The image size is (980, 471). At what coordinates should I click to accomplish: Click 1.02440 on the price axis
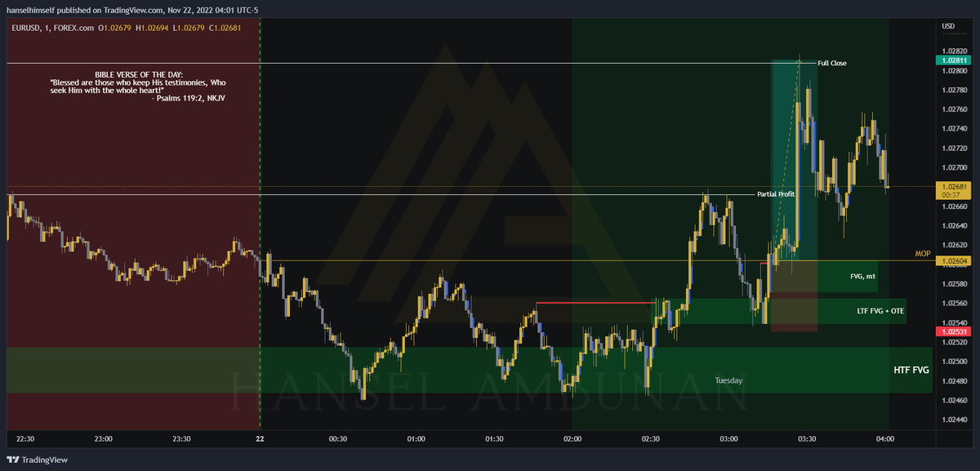pyautogui.click(x=953, y=420)
